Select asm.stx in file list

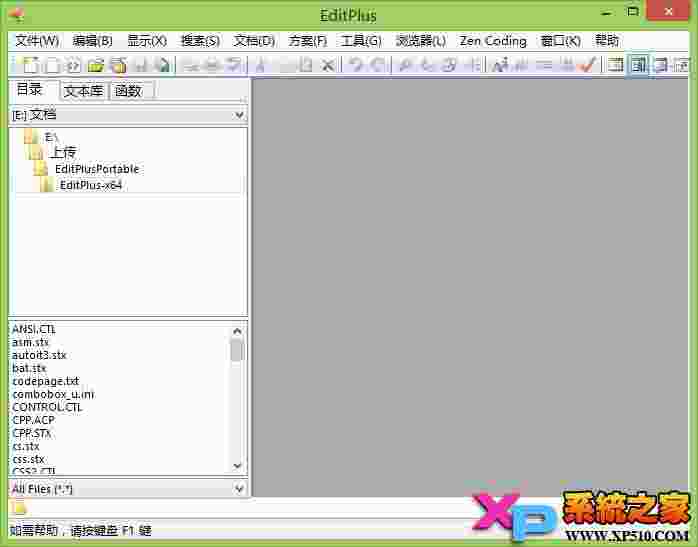click(x=30, y=342)
